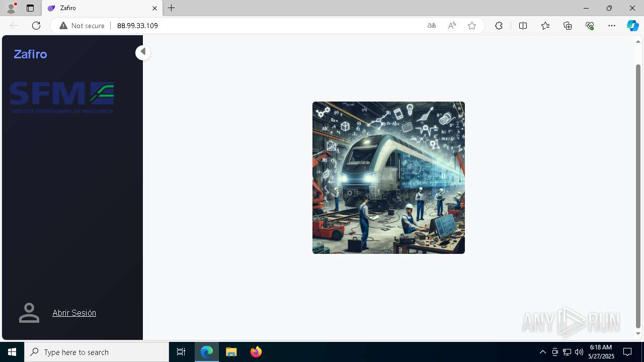Open File Explorer from taskbar
The width and height of the screenshot is (644, 362).
pos(231,352)
